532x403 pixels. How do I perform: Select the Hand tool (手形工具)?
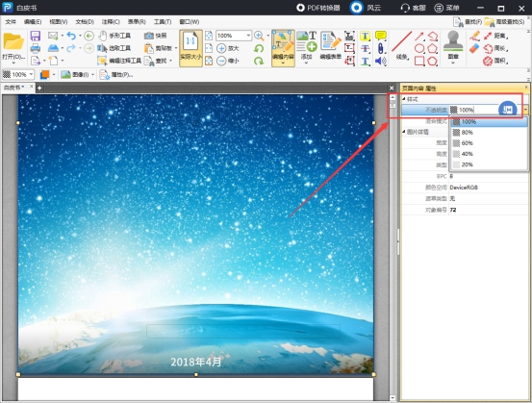pos(115,36)
